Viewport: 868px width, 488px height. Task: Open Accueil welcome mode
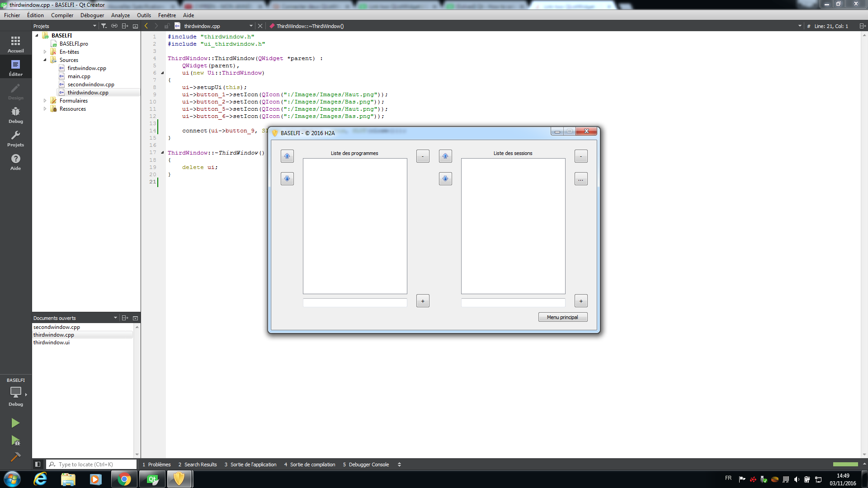[15, 44]
